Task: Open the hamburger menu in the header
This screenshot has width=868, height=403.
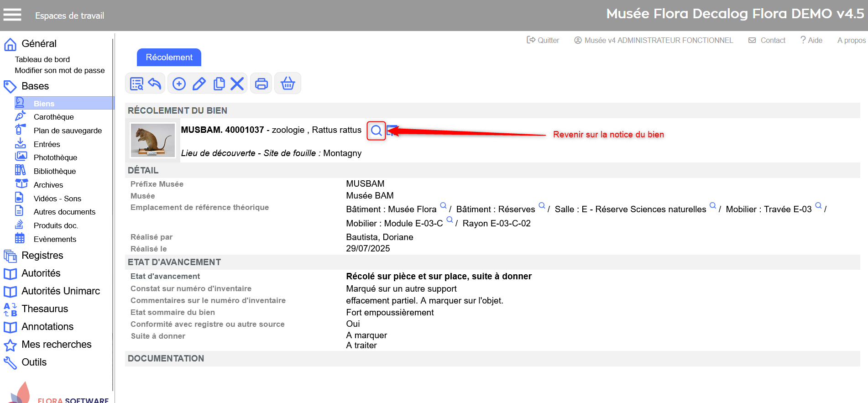Action: pyautogui.click(x=12, y=15)
